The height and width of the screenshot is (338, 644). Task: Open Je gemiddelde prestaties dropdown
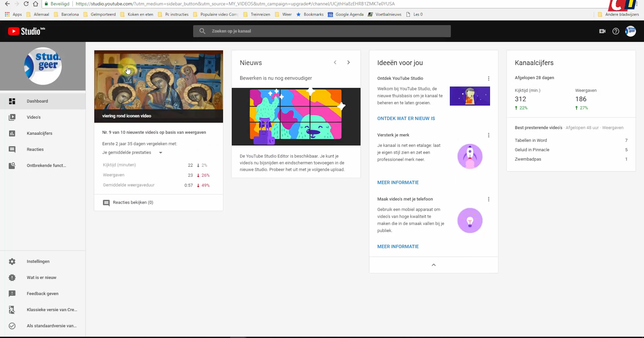pyautogui.click(x=132, y=152)
